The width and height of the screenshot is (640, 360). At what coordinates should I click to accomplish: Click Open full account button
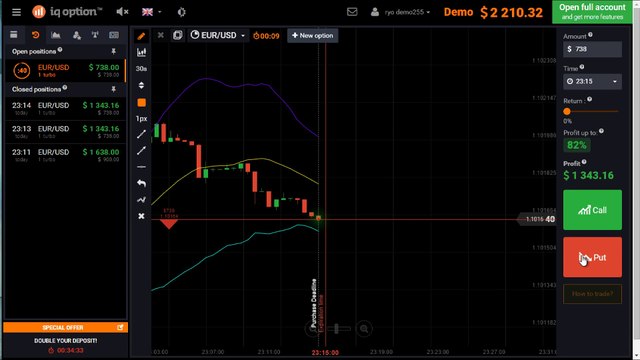click(592, 12)
